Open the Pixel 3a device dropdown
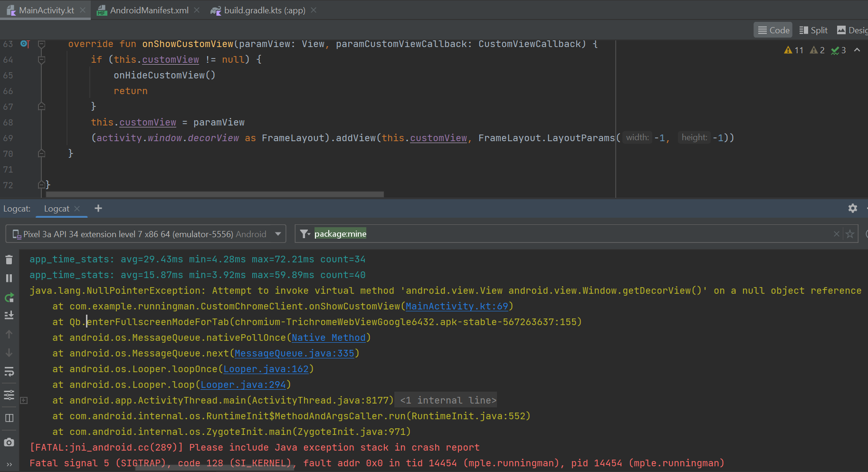The height and width of the screenshot is (472, 868). pyautogui.click(x=146, y=234)
